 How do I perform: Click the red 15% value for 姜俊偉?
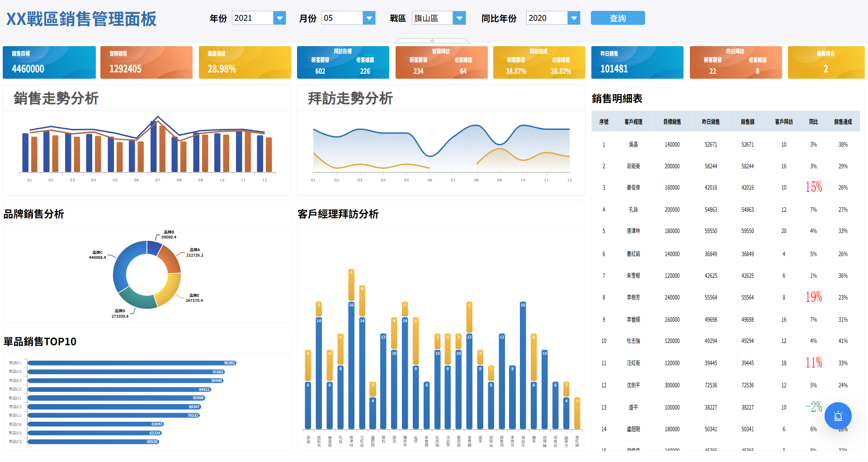(x=814, y=187)
